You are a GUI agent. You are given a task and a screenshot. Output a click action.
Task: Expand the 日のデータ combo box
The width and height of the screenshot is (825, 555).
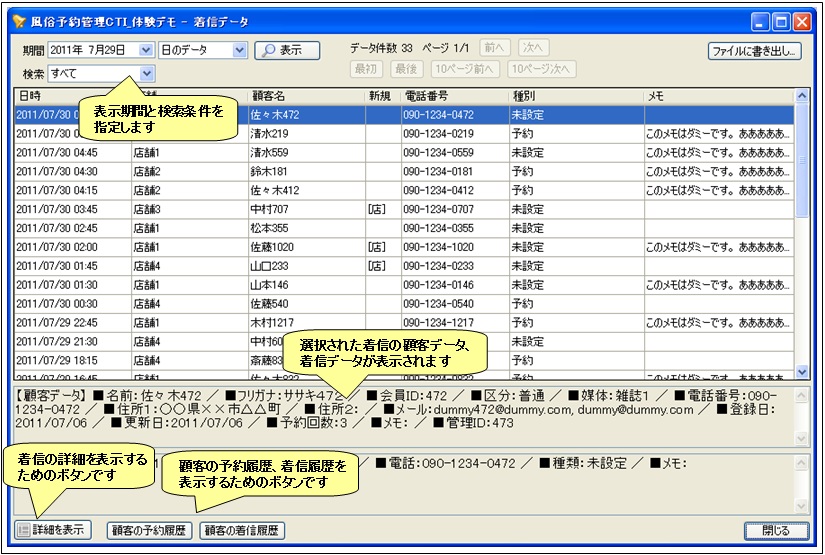239,50
